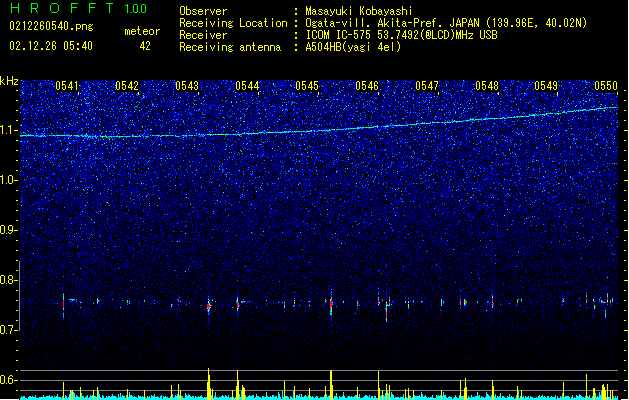Click the meteor count value 42
The height and width of the screenshot is (400, 629).
point(145,46)
